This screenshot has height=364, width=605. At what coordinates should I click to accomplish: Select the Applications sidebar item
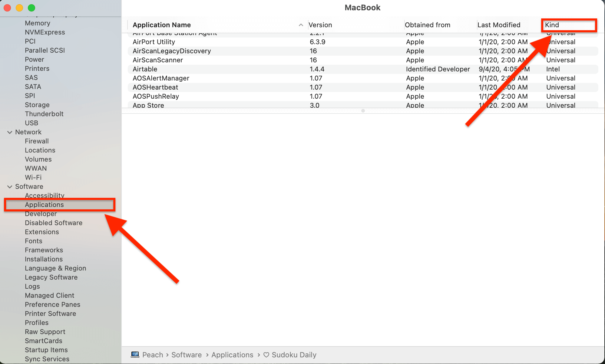45,205
